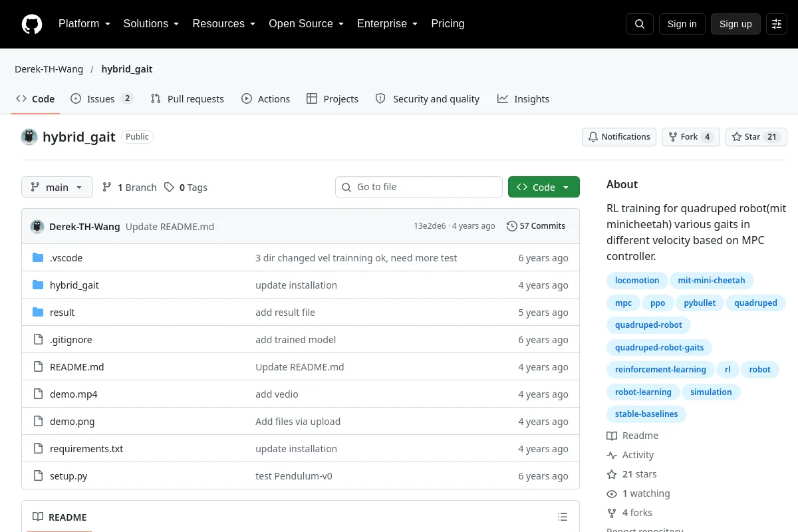
Task: Open the 'test Pendulum-v0' commit message
Action: tap(294, 476)
